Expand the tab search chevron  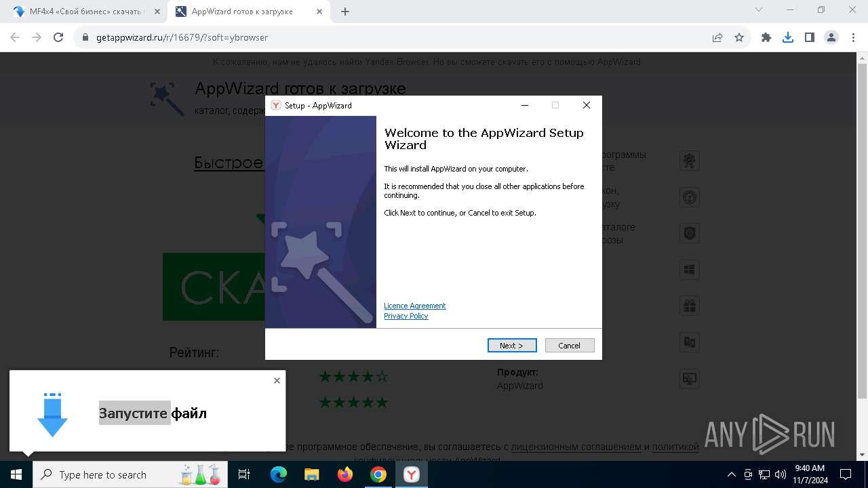759,10
